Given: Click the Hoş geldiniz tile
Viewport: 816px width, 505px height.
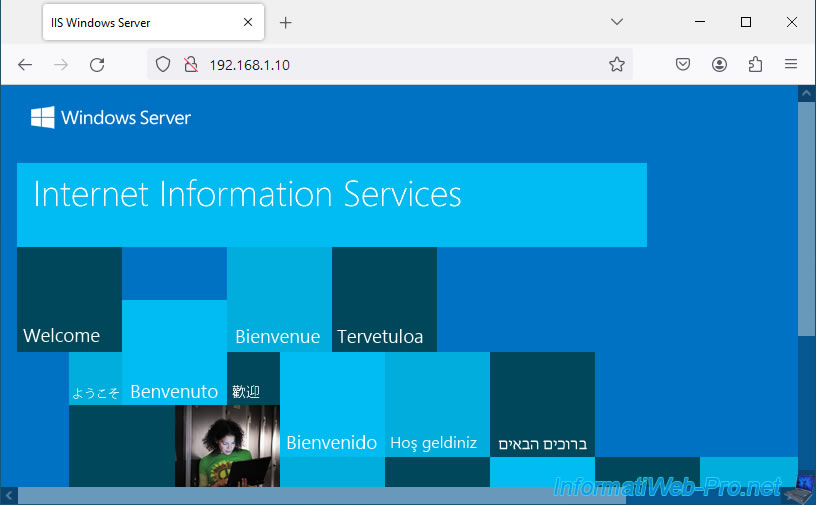Looking at the screenshot, I should (438, 405).
